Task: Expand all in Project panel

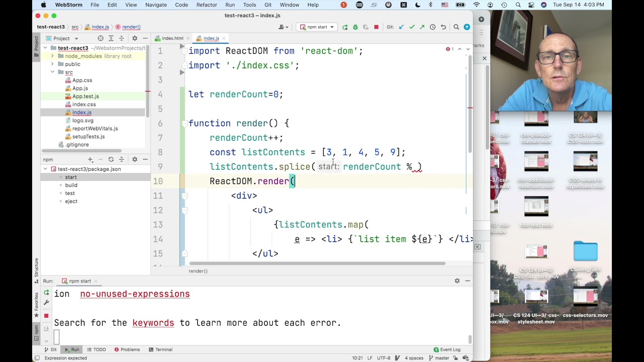Action: point(111,38)
